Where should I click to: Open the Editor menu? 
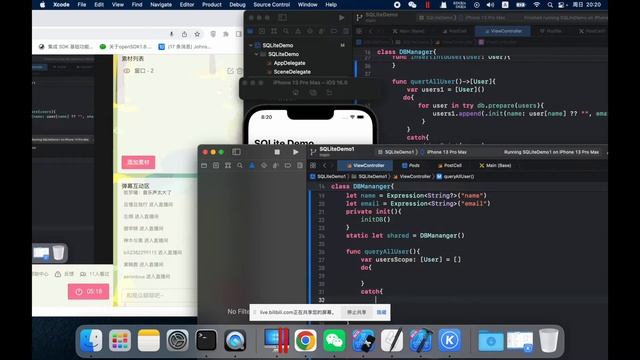(187, 4)
